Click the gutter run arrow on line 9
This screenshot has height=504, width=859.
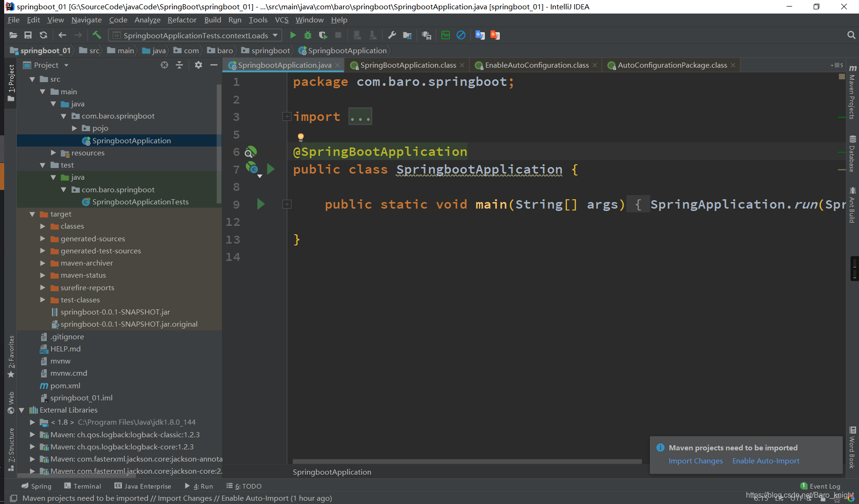261,204
